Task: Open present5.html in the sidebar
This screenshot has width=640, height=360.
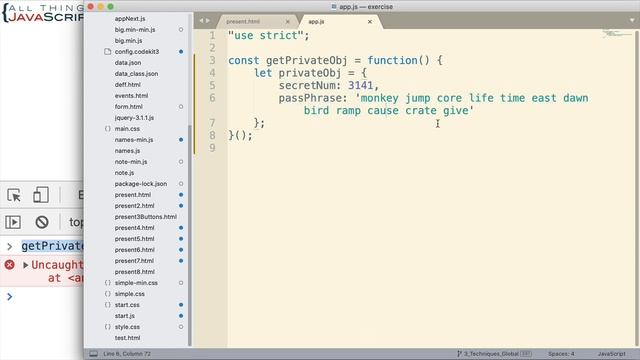Action: pos(134,239)
